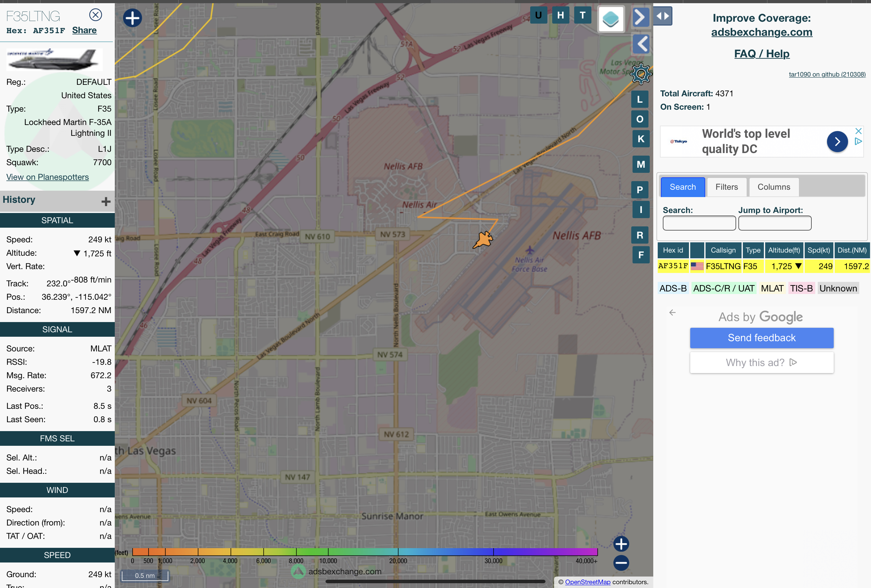871x588 pixels.
Task: Sort table by Type column
Action: (753, 250)
